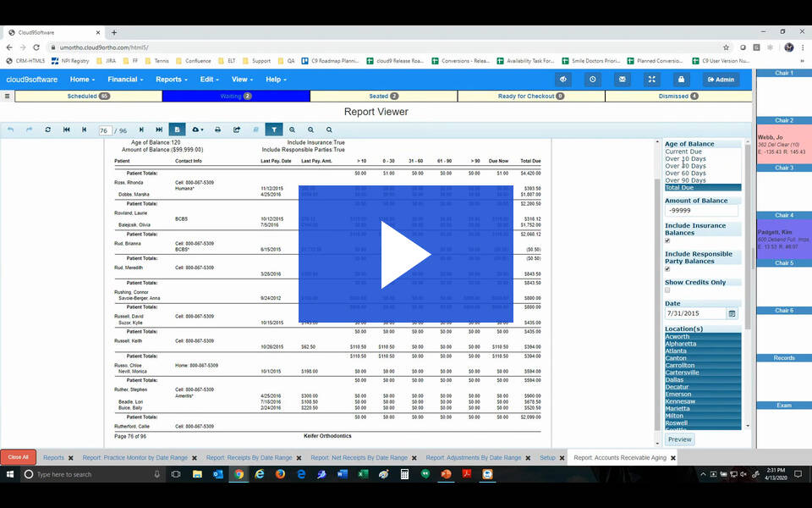Select the Waiting status tab
Image resolution: width=812 pixels, height=508 pixels.
point(236,96)
